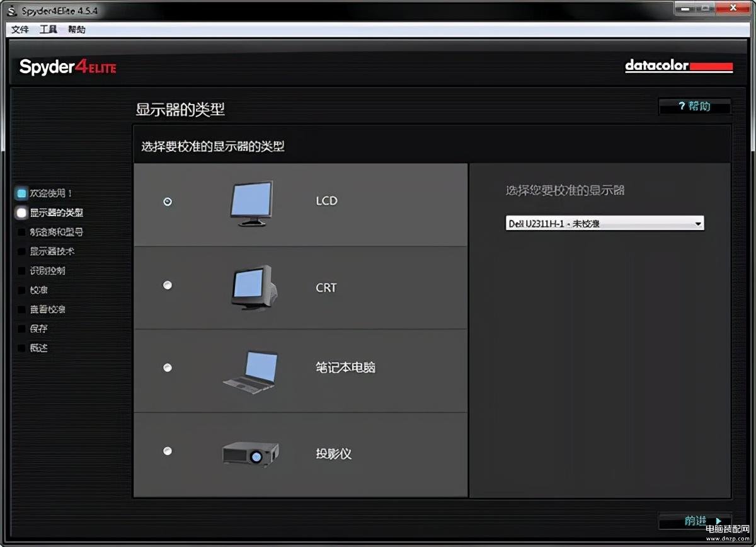Minimize the Spyder4Elite window
This screenshot has width=756, height=547.
684,8
